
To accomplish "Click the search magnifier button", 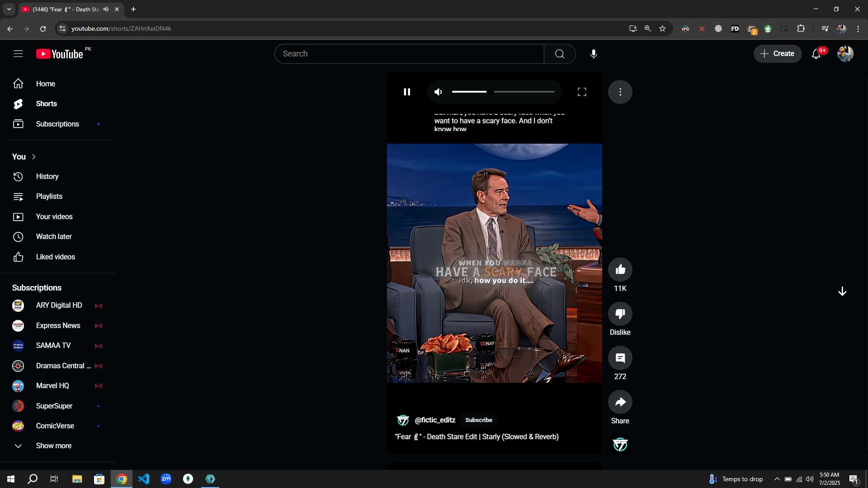I will pyautogui.click(x=560, y=54).
